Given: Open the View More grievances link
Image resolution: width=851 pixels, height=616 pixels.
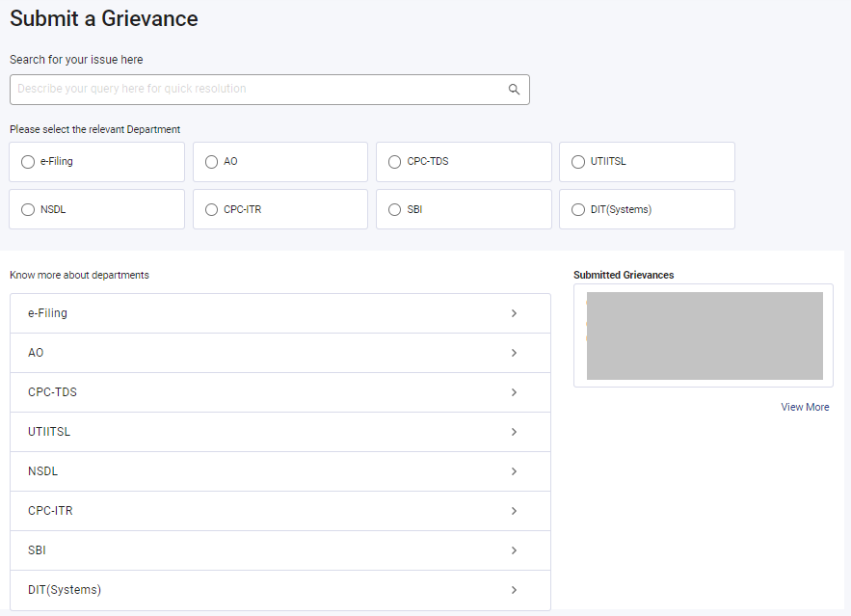Looking at the screenshot, I should [805, 408].
